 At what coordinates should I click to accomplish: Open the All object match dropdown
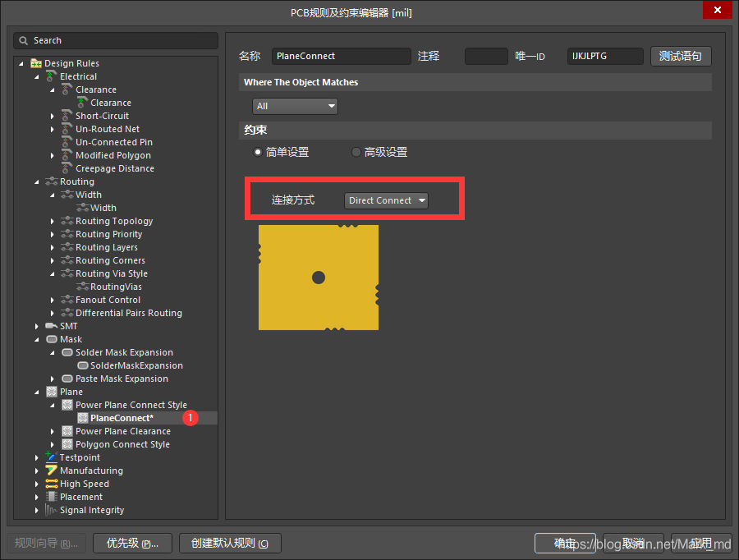[x=295, y=106]
